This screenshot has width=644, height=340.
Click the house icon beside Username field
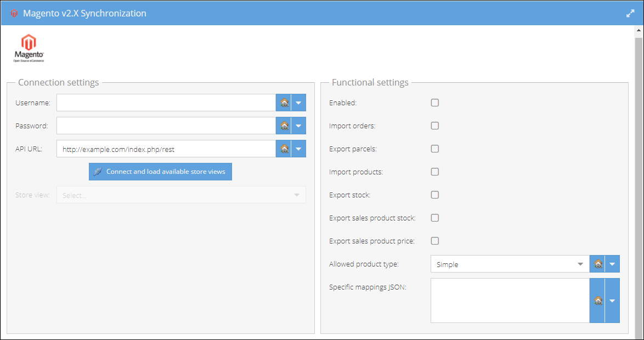[284, 103]
